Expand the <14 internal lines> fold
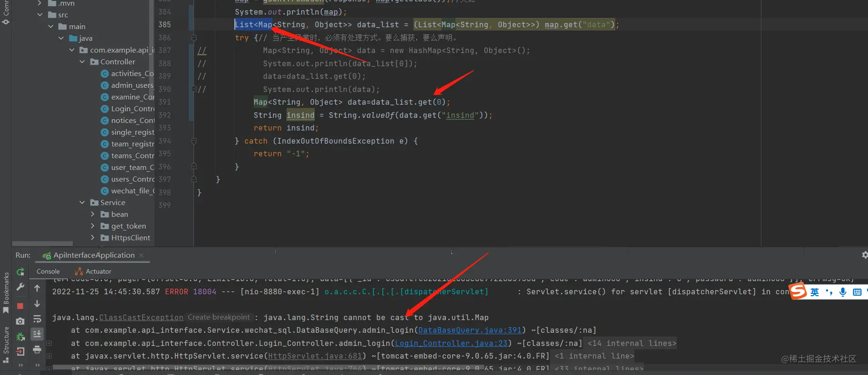This screenshot has height=375, width=868. pos(632,344)
